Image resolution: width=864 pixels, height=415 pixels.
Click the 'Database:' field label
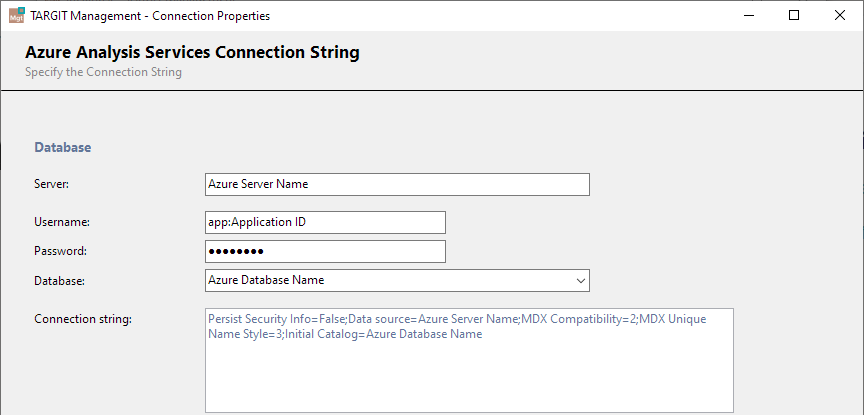[x=60, y=281]
